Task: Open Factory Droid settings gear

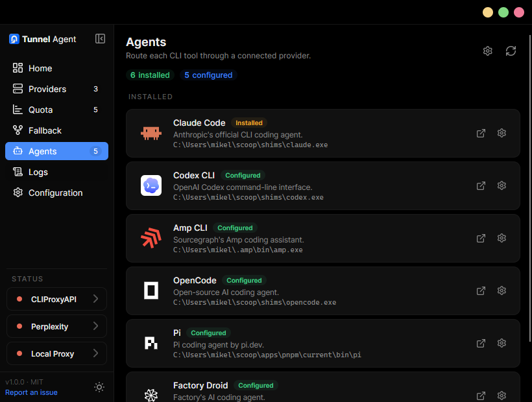Action: [x=502, y=396]
